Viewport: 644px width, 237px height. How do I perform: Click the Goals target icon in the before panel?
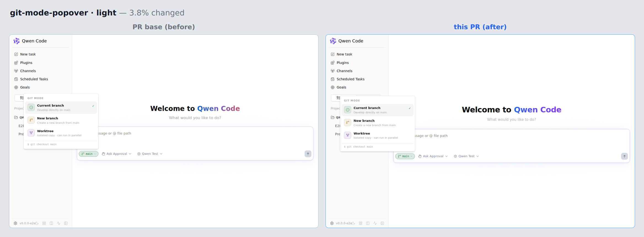[x=16, y=87]
